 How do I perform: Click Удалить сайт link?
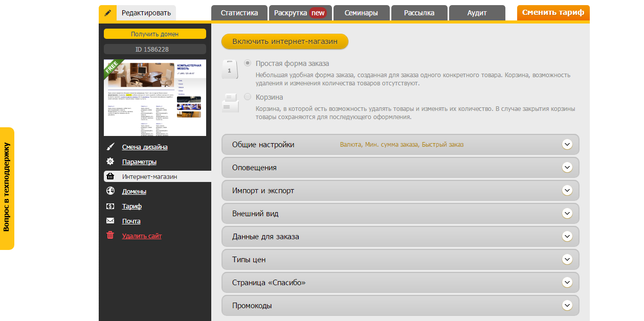click(x=142, y=236)
